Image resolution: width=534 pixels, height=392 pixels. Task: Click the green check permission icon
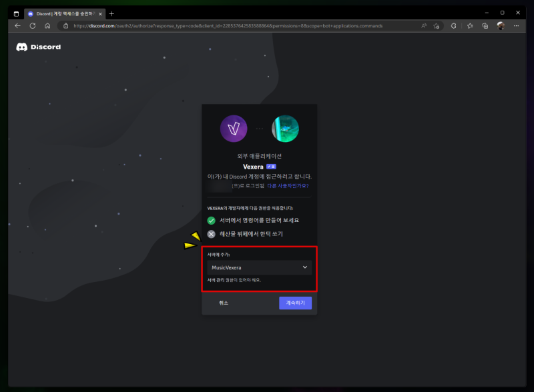(212, 221)
